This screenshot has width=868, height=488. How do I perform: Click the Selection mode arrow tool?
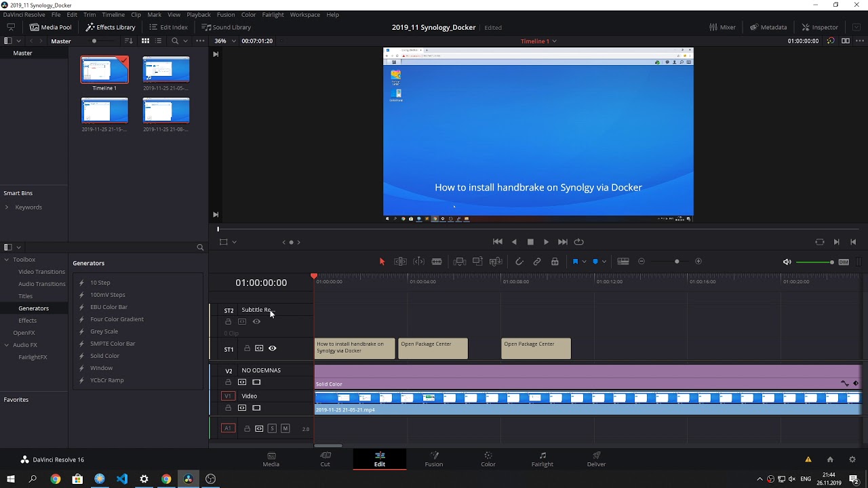tap(382, 262)
